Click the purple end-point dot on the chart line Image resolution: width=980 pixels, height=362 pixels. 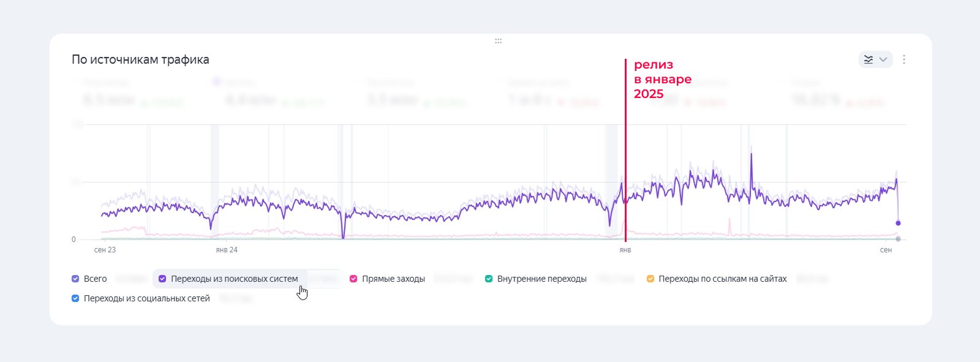pos(898,223)
